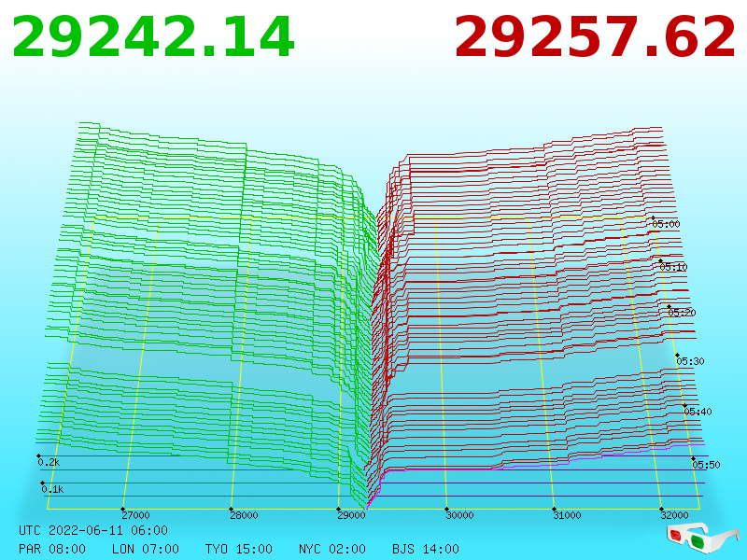Click the 29000 price axis label
The image size is (747, 560).
351,515
